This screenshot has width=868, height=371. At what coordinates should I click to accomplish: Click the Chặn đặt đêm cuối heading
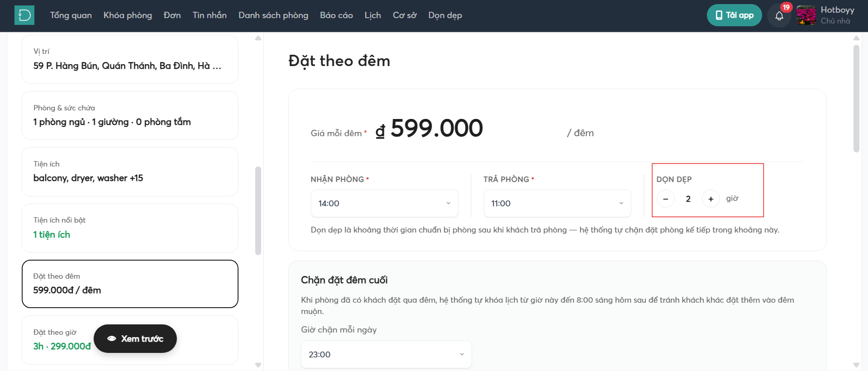tap(344, 280)
